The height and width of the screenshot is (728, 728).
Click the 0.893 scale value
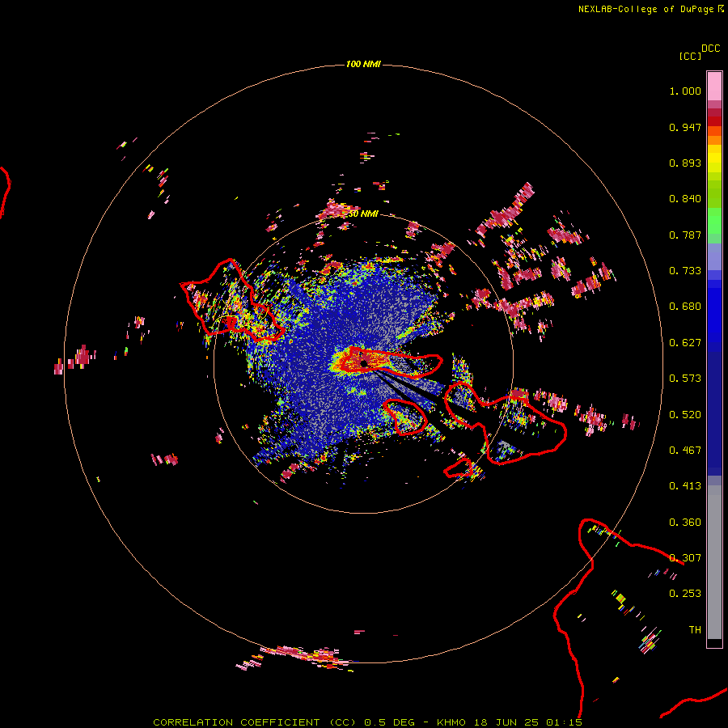[685, 163]
